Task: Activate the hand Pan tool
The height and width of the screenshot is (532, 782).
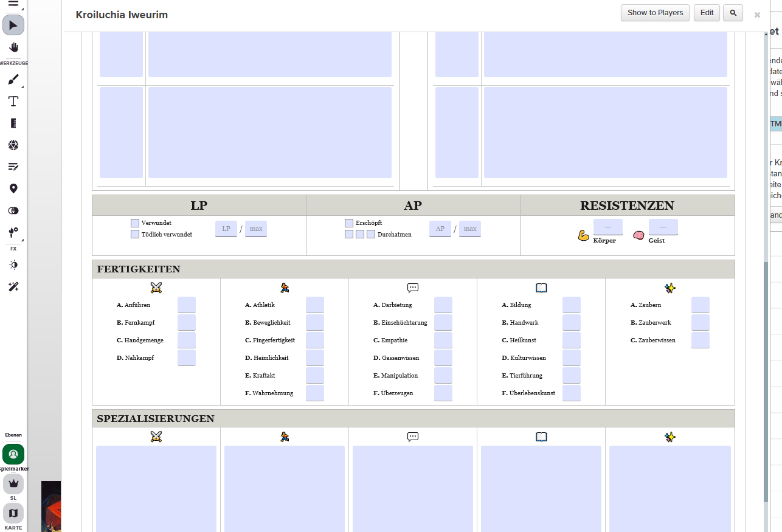Action: point(13,47)
